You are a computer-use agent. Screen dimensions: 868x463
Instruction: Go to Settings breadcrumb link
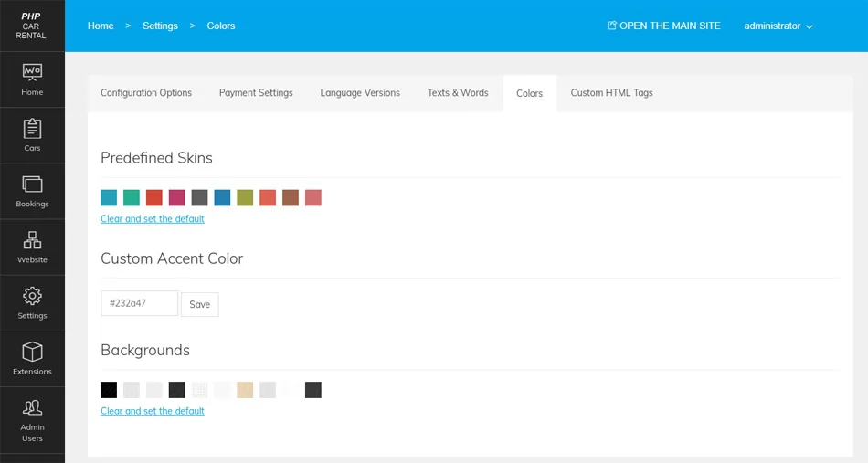tap(161, 26)
